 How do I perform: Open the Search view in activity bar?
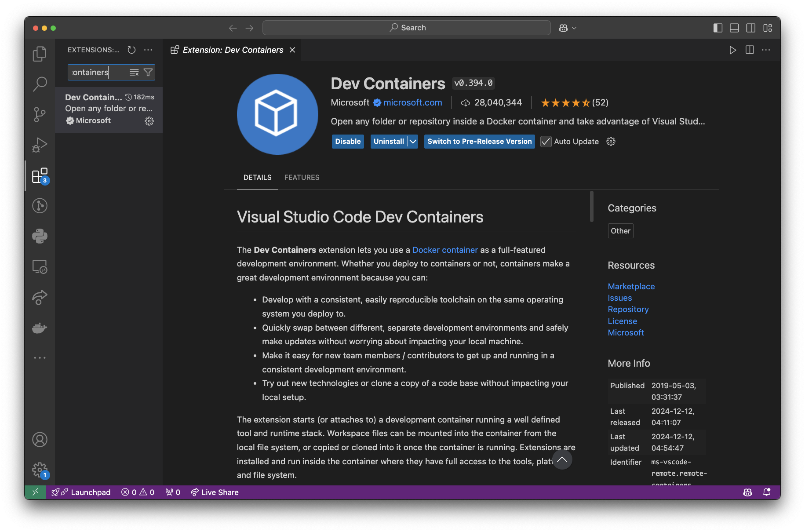click(x=40, y=84)
